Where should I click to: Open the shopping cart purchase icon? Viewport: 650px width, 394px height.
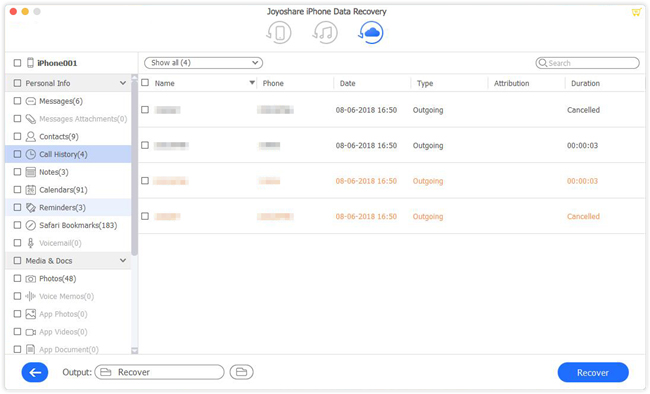(636, 12)
